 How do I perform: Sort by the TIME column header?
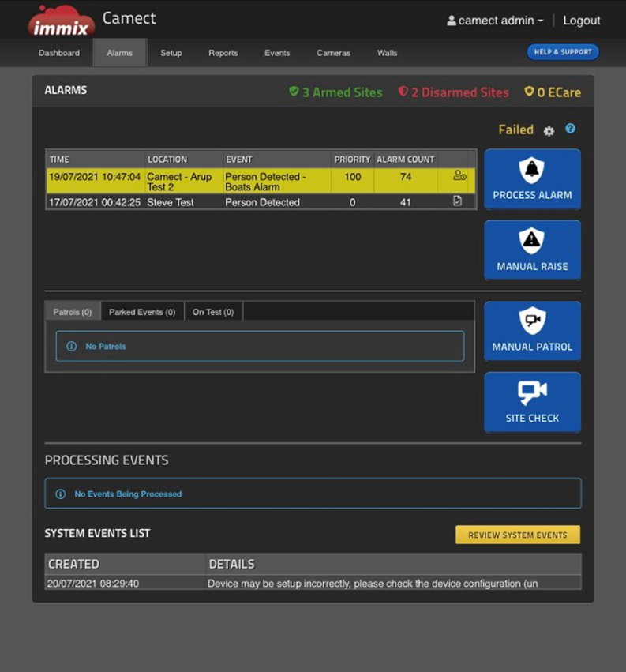coord(59,160)
